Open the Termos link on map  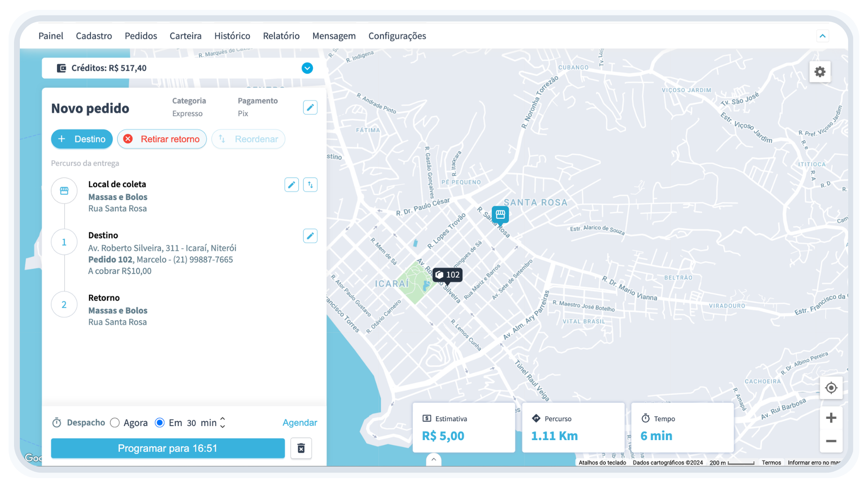click(x=771, y=463)
